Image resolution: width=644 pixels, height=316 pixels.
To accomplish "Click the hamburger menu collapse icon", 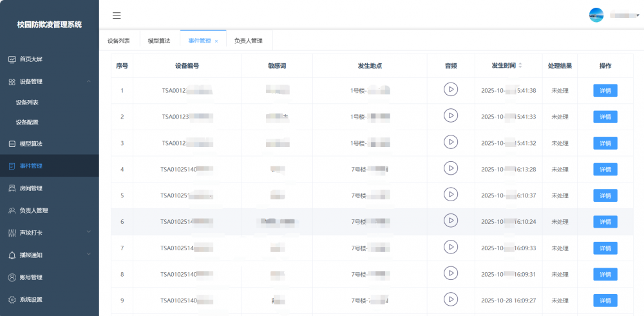I will click(117, 15).
